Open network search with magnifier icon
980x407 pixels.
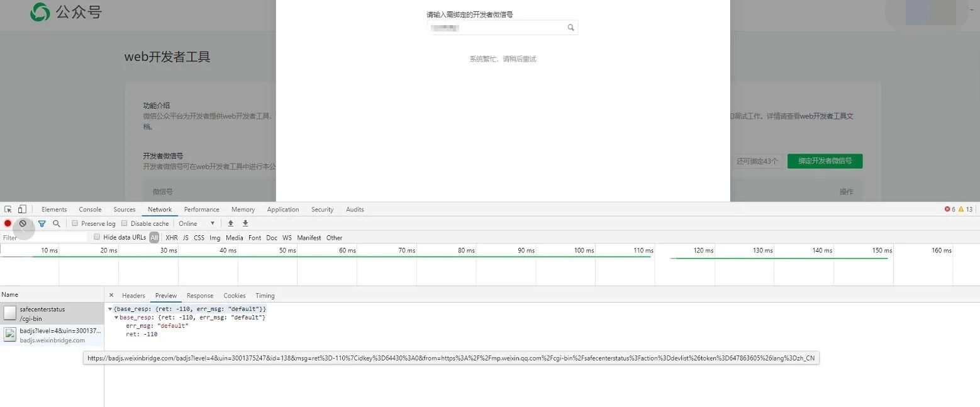point(57,223)
